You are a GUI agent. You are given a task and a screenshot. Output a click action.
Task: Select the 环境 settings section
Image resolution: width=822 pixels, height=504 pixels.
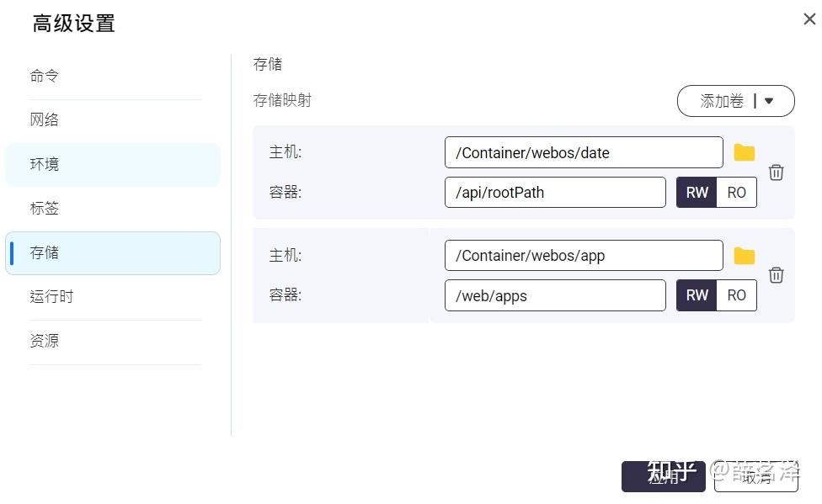point(44,164)
